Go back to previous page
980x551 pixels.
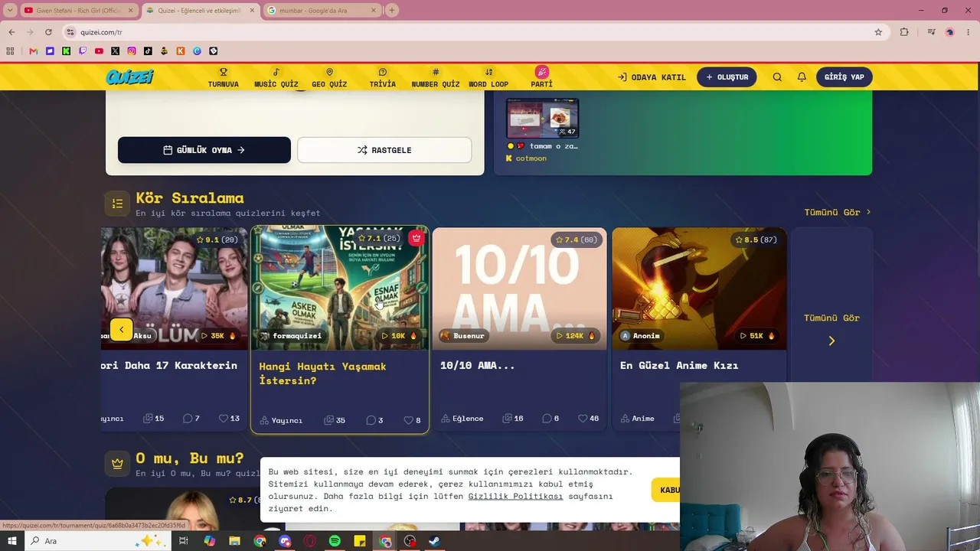coord(11,32)
